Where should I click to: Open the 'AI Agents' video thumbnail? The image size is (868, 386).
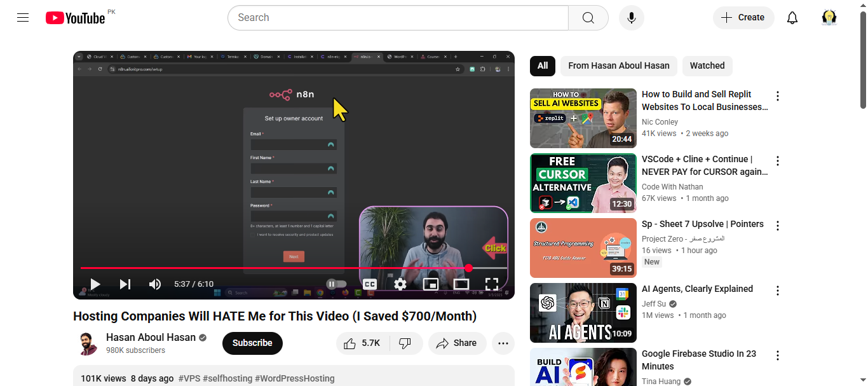583,313
